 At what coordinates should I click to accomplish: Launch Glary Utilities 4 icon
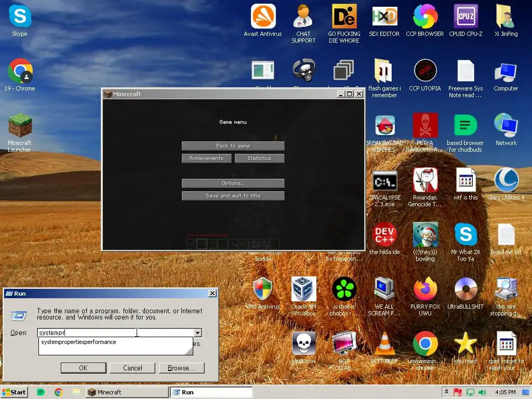click(x=506, y=184)
